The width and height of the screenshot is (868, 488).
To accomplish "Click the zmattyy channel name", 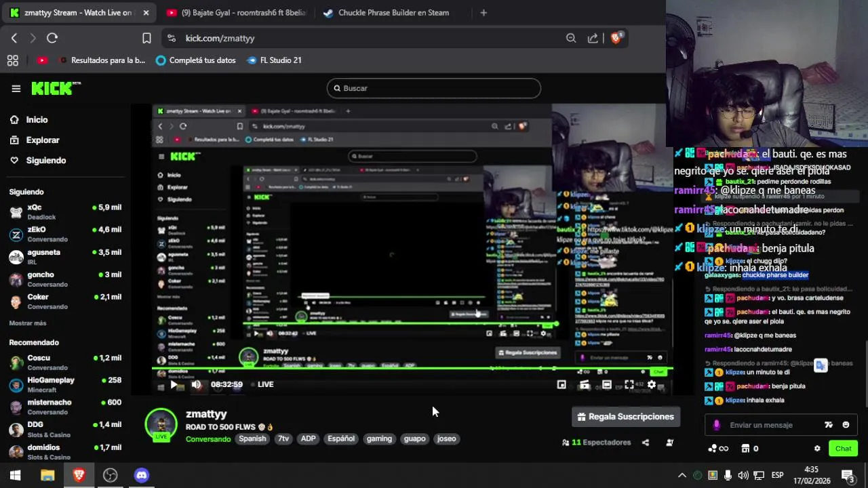I will (x=206, y=413).
